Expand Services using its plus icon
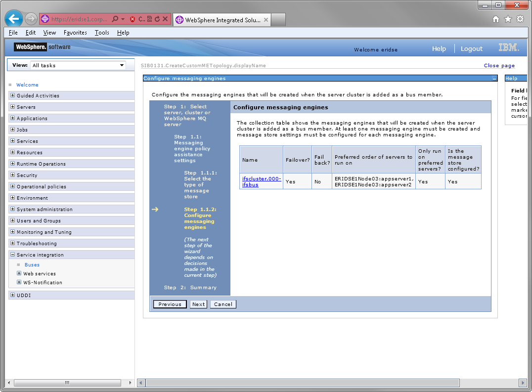 [x=12, y=141]
